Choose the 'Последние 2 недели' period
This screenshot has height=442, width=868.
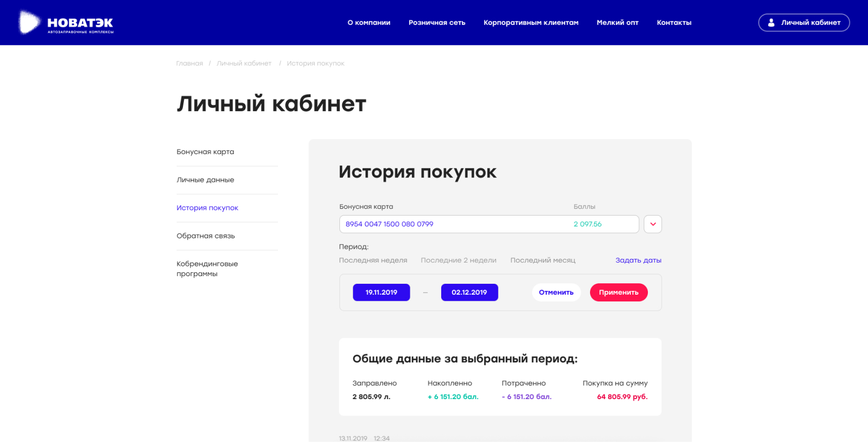click(x=458, y=261)
